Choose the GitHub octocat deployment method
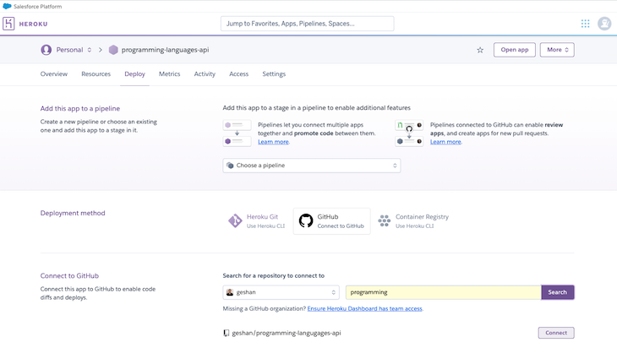The image size is (617, 364). coord(306,221)
